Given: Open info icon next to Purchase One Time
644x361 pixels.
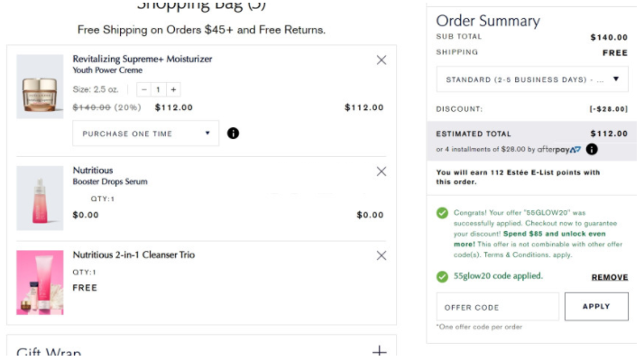Looking at the screenshot, I should (233, 134).
